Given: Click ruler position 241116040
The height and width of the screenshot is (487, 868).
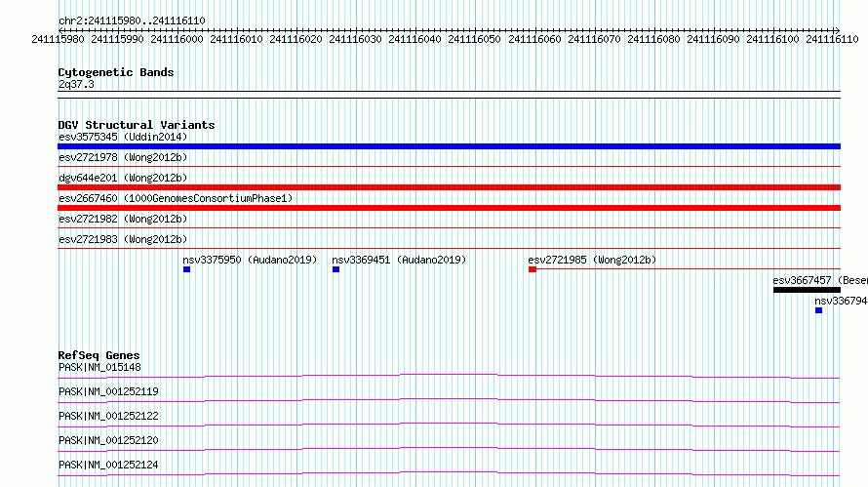Looking at the screenshot, I should tap(414, 39).
